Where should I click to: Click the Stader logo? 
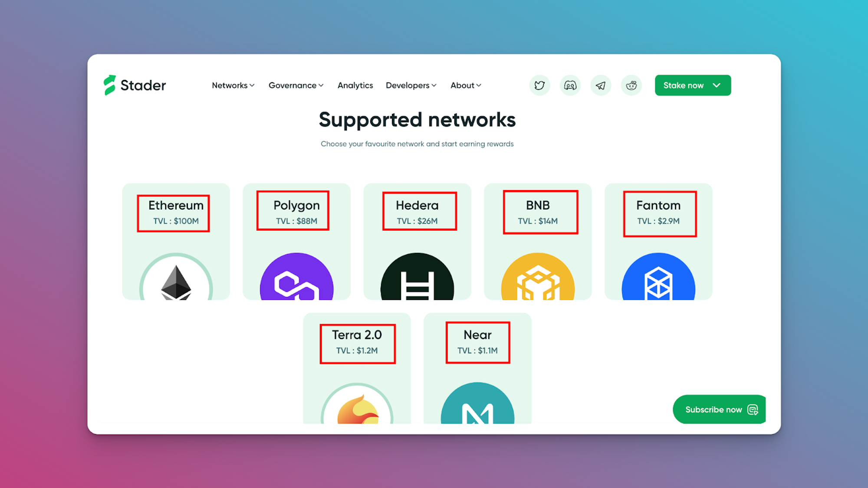point(135,85)
